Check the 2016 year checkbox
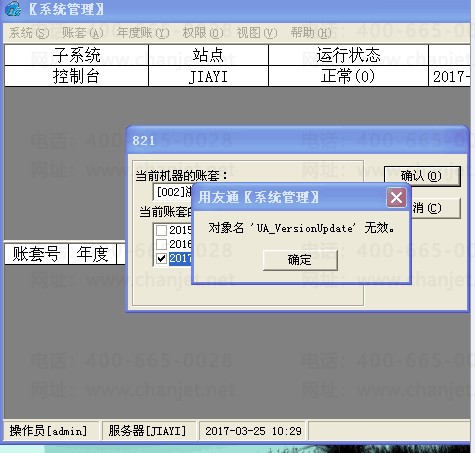Viewport: 475px width, 453px height. point(162,244)
